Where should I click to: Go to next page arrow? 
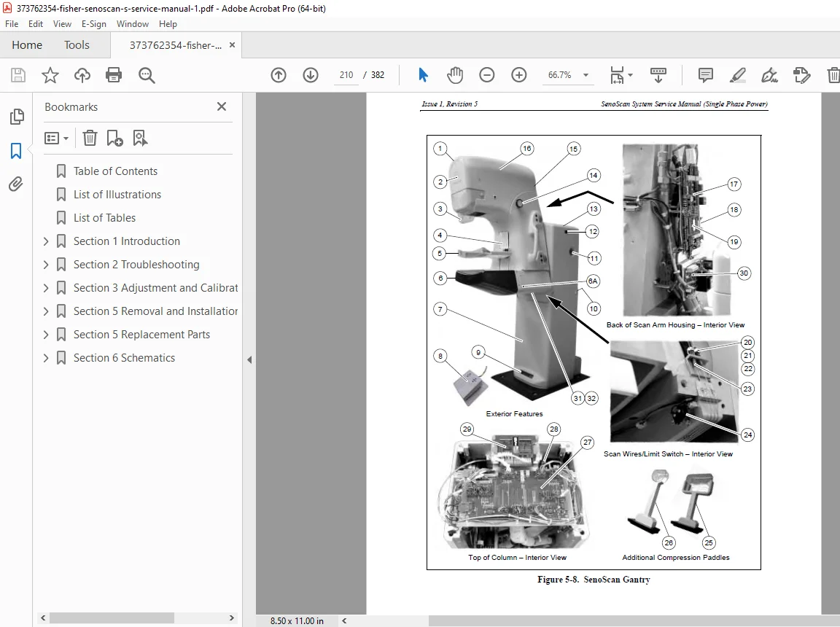[x=311, y=75]
